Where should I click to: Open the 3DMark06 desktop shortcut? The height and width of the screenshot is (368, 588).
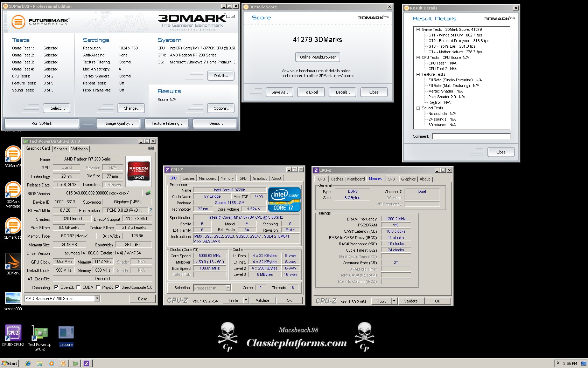(13, 156)
